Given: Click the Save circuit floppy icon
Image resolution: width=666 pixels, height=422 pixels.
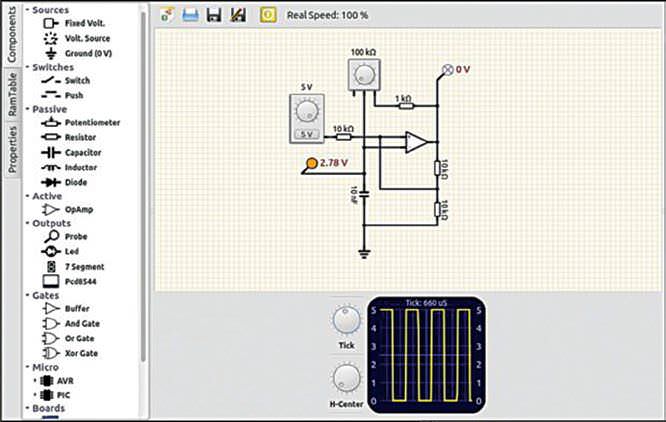Looking at the screenshot, I should (213, 15).
